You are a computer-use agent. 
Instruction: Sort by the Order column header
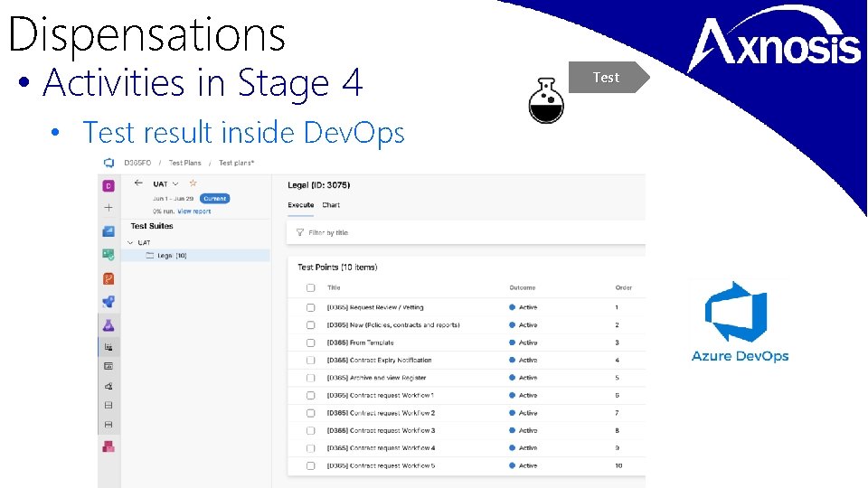(623, 287)
